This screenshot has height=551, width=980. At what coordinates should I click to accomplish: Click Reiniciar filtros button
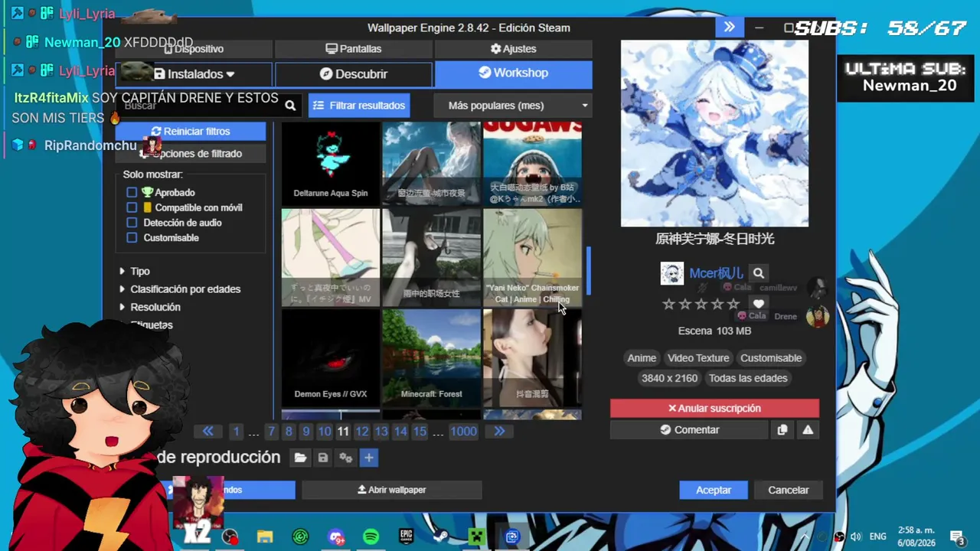tap(191, 132)
